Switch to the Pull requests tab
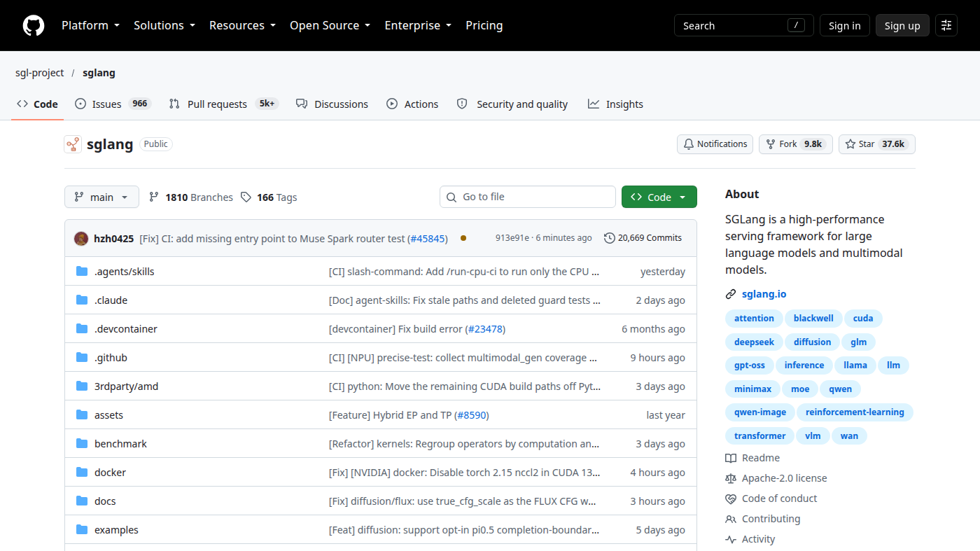This screenshot has width=980, height=551. 224,104
